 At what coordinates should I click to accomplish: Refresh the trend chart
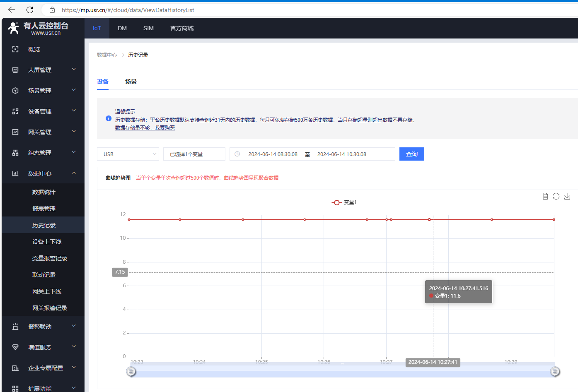[556, 196]
